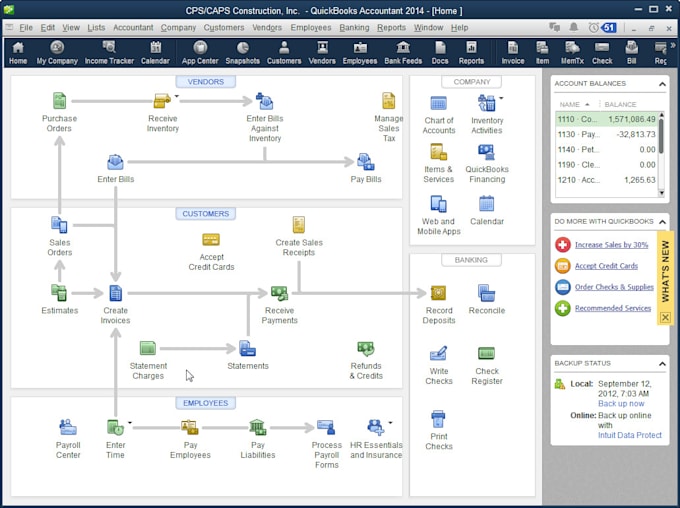Open Snapshots from the icon bar
This screenshot has height=508, width=680.
click(x=242, y=52)
